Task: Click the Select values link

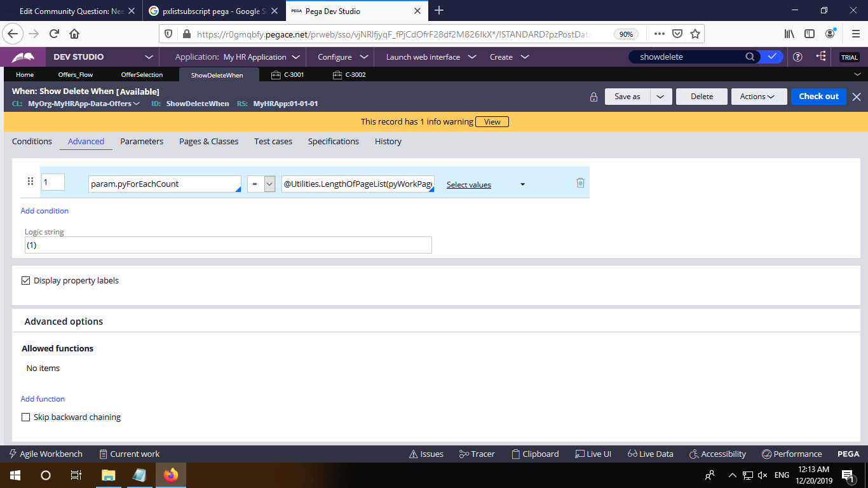Action: (x=469, y=185)
